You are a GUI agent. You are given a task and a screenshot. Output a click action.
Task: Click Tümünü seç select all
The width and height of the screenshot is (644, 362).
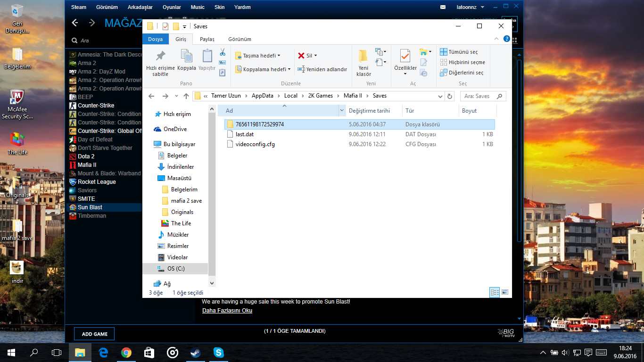[x=459, y=52]
